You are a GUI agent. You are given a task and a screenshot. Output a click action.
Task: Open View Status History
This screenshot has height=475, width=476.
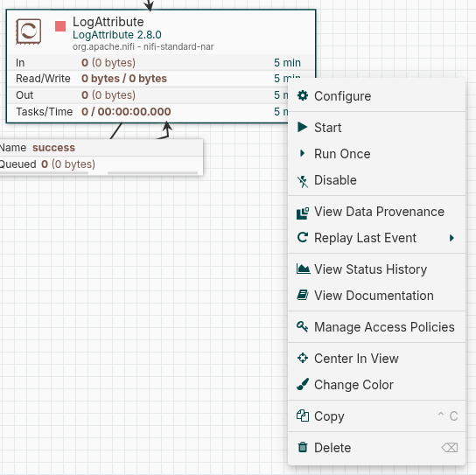click(376, 269)
